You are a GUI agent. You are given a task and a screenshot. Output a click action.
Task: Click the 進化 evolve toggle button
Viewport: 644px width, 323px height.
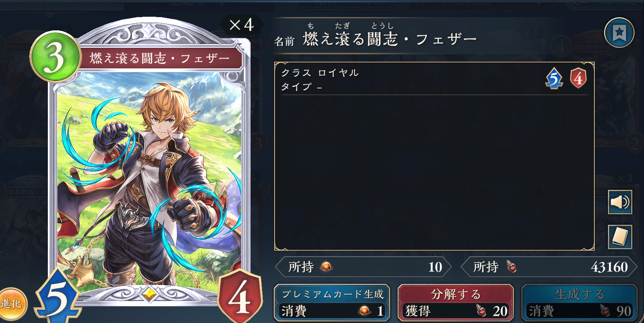[x=11, y=304]
